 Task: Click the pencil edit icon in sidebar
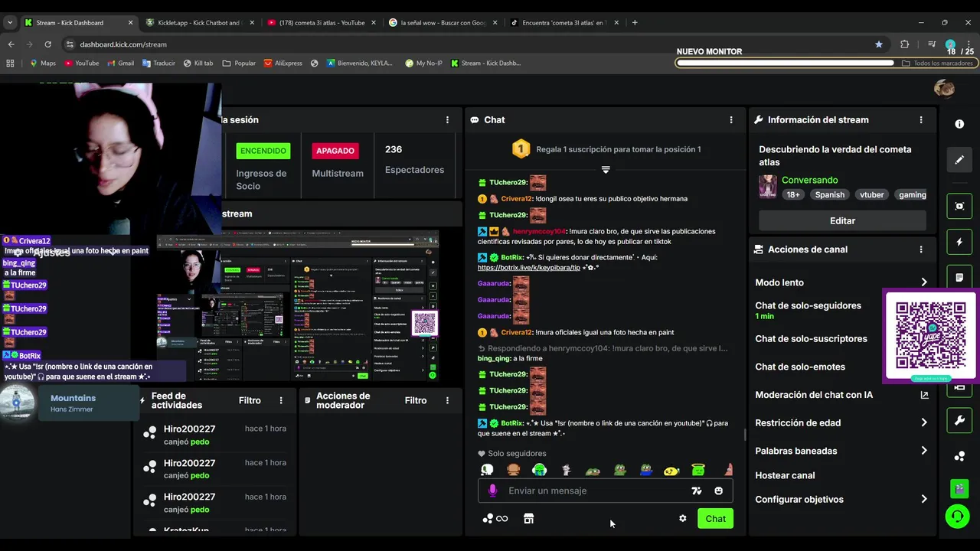coord(959,160)
